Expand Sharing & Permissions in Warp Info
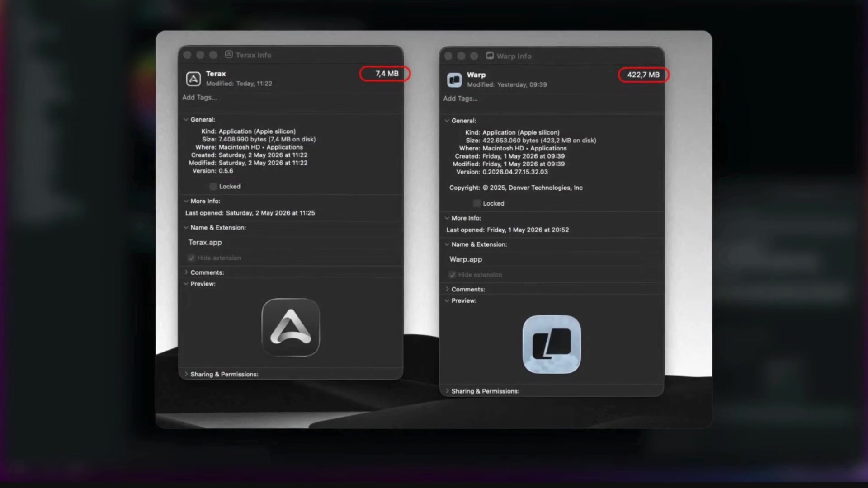The width and height of the screenshot is (868, 488). coord(447,391)
